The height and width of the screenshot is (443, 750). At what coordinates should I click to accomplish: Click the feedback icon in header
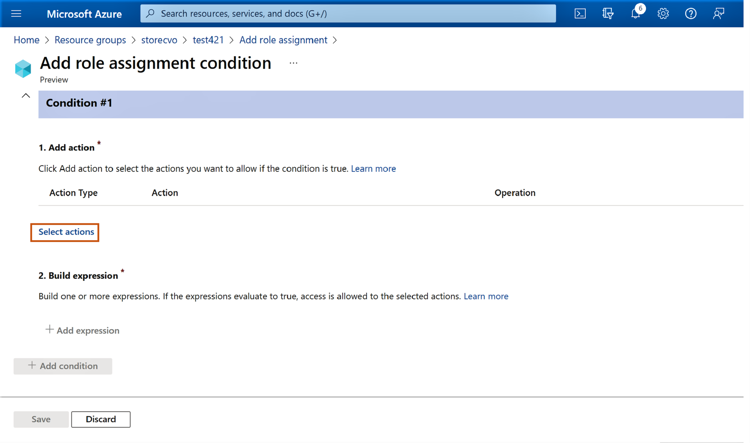tap(718, 14)
